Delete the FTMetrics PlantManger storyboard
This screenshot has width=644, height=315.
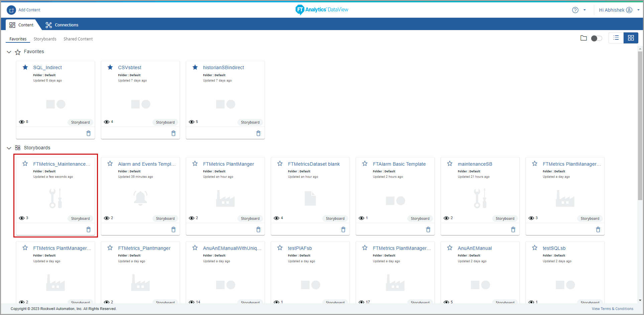click(x=258, y=229)
